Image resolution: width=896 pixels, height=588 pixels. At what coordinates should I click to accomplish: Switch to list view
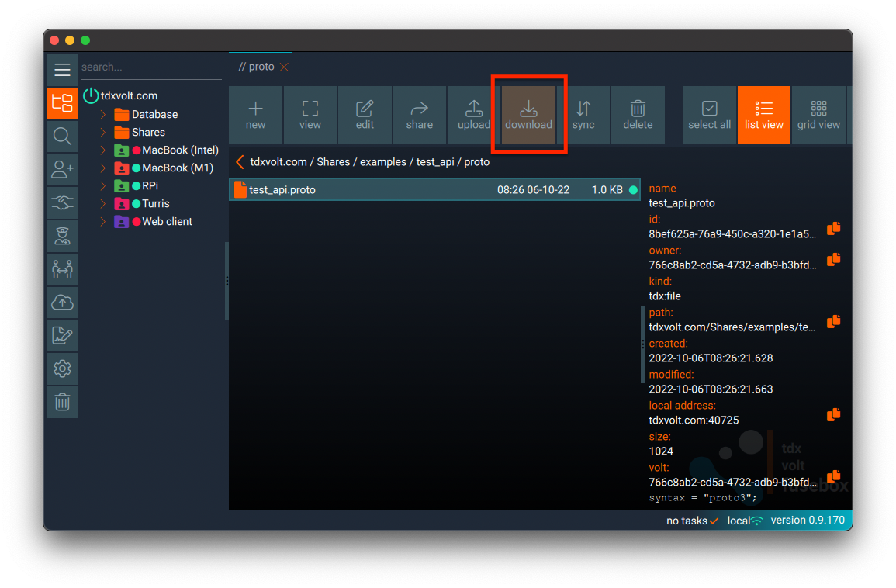click(764, 115)
